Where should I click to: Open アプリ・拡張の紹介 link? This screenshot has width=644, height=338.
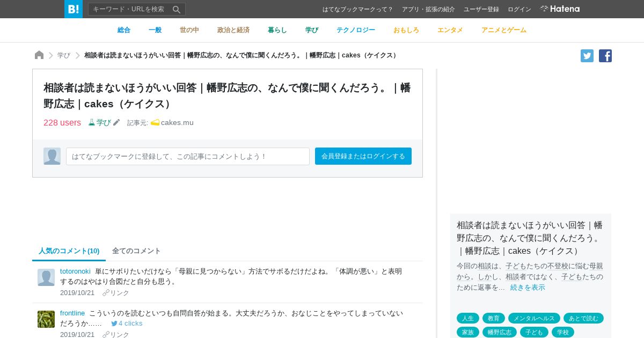(x=428, y=9)
